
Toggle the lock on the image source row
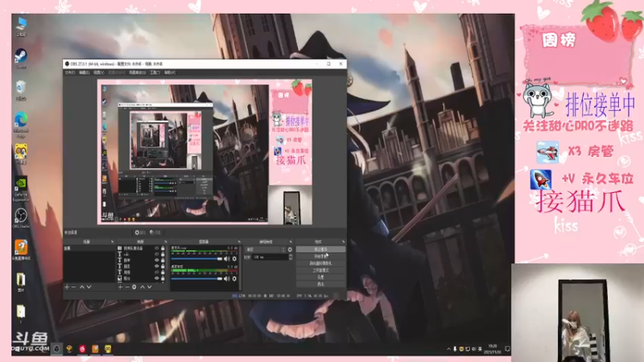coord(163,278)
